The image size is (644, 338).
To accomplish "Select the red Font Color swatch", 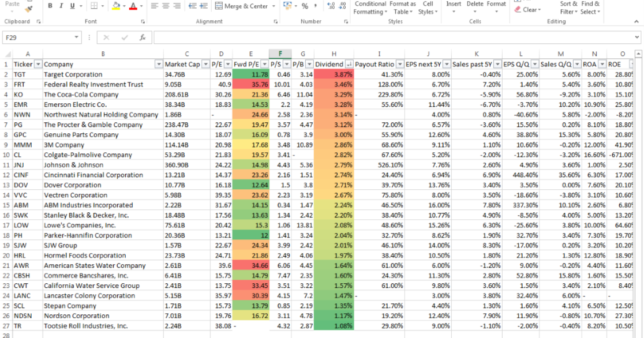I will [x=133, y=5].
